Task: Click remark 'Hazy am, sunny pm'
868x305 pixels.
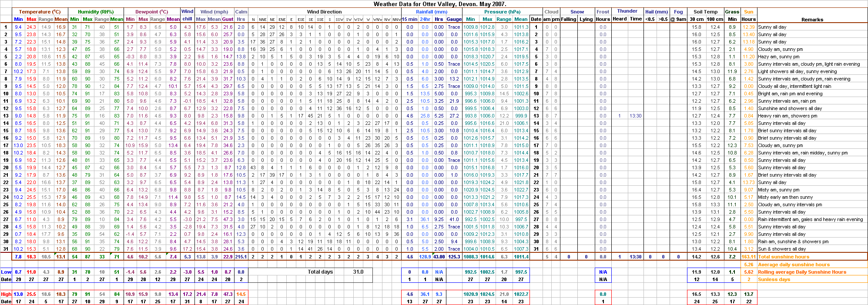Action: (778, 57)
